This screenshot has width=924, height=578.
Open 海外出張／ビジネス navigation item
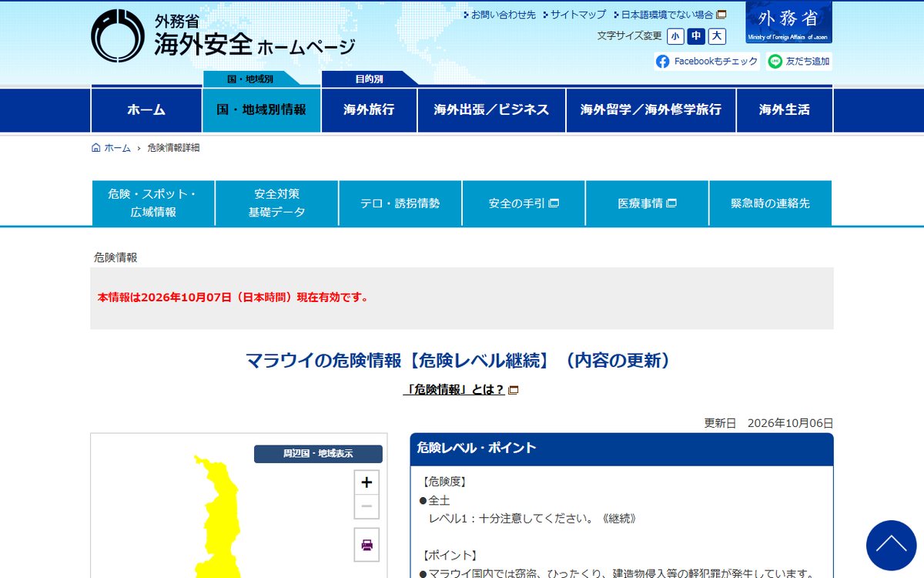(x=491, y=109)
